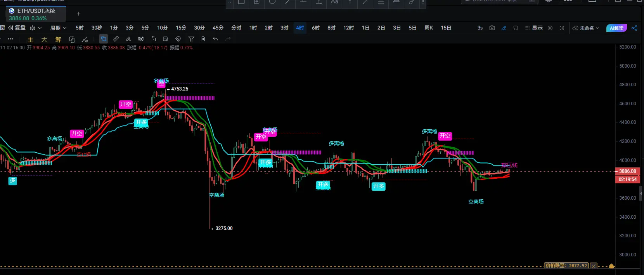Click the note icon beside the pencil
Image resolution: width=644 pixels, height=275 pixels.
(516, 28)
